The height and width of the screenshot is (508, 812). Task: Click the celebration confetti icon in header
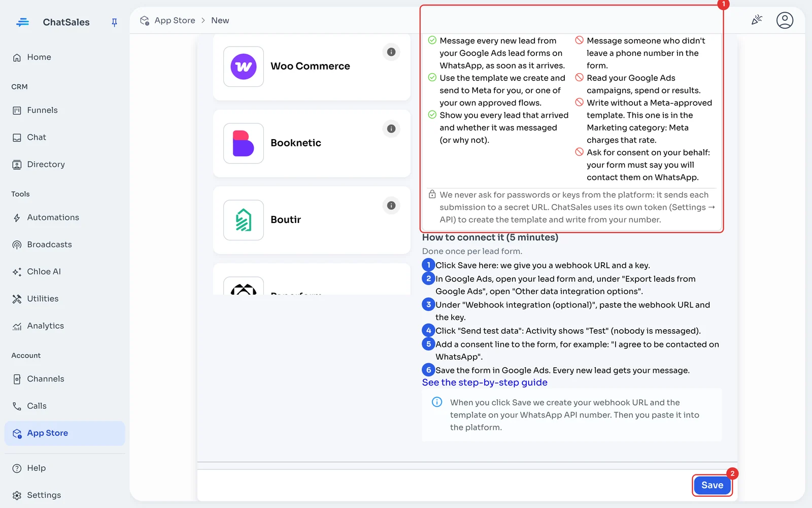757,20
